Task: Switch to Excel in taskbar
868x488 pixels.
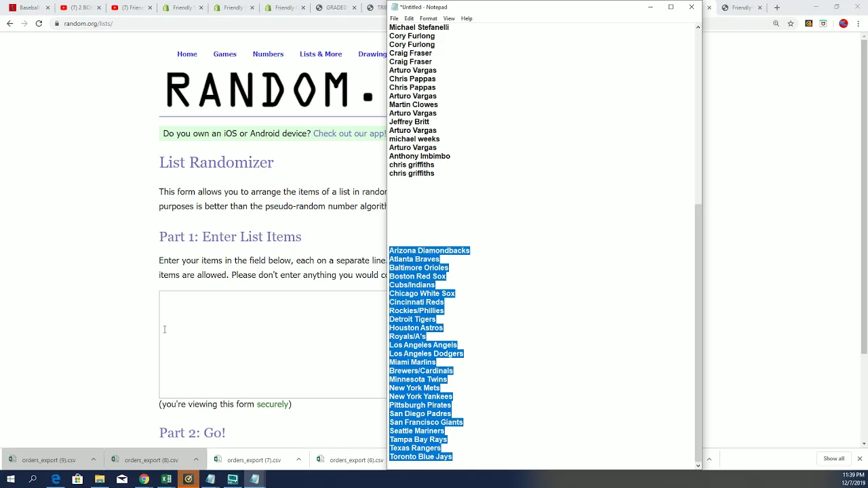Action: (x=166, y=479)
